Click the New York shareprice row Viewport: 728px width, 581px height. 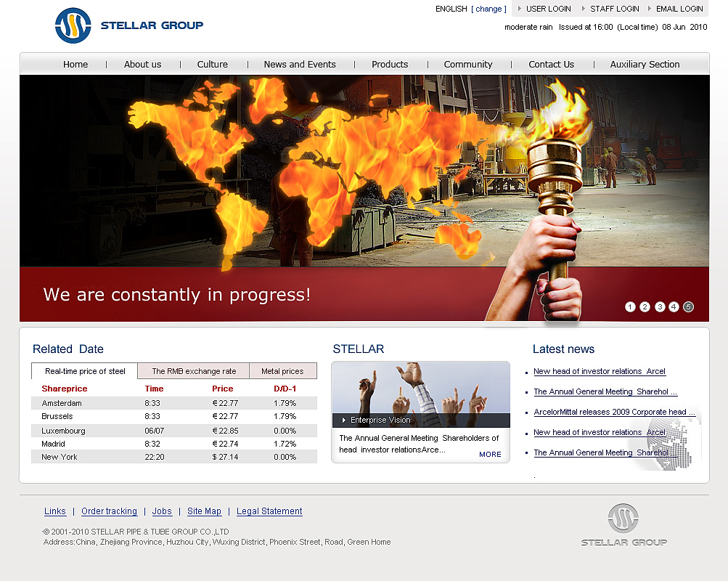point(174,457)
